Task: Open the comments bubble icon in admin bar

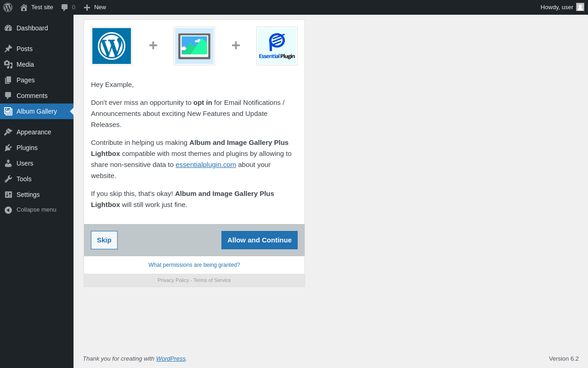Action: point(64,7)
